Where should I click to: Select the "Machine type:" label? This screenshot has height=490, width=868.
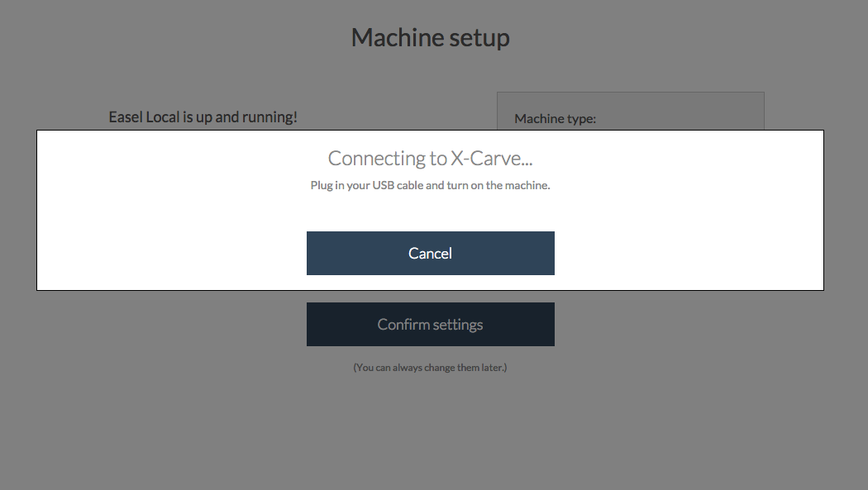pos(555,119)
